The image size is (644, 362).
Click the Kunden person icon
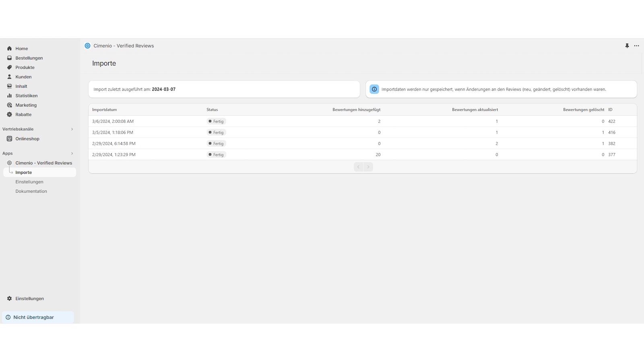pyautogui.click(x=9, y=77)
